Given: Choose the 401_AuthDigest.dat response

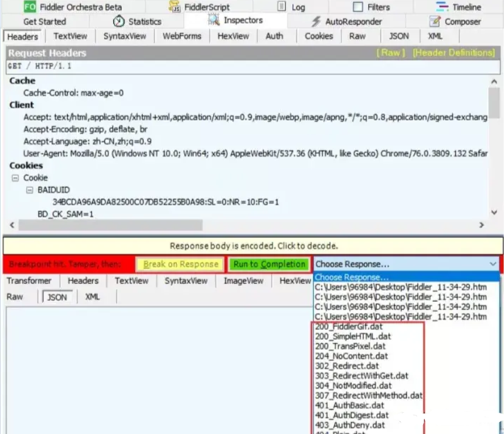Looking at the screenshot, I should click(x=352, y=416).
